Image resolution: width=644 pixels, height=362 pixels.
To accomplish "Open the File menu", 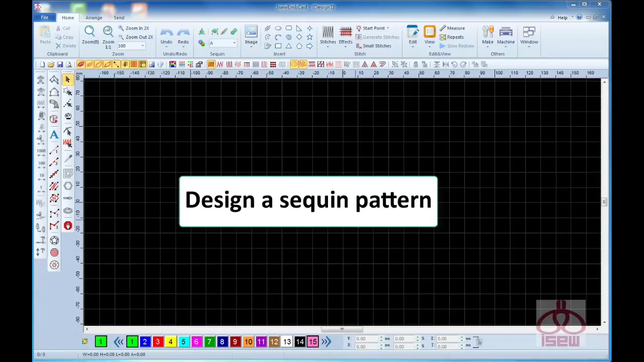I will coord(44,17).
